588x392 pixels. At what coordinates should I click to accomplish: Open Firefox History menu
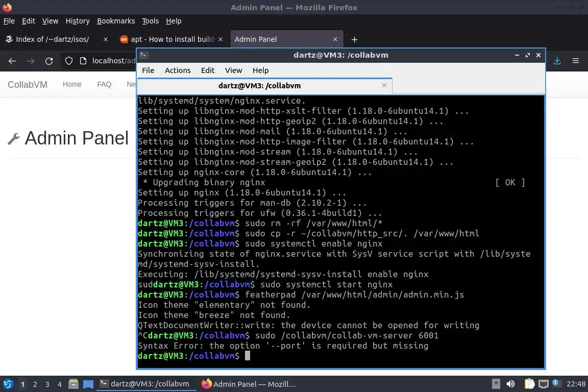78,21
